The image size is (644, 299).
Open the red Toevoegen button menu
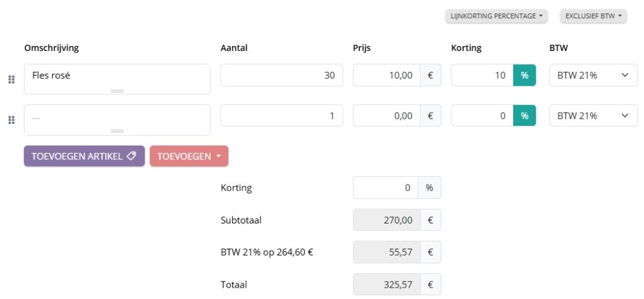point(189,156)
